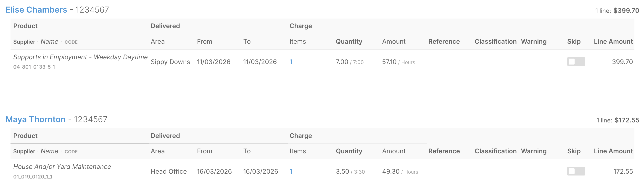Select the House And/or Yard Maintenance product
Viewport: 644px width, 189px height.
coord(62,167)
